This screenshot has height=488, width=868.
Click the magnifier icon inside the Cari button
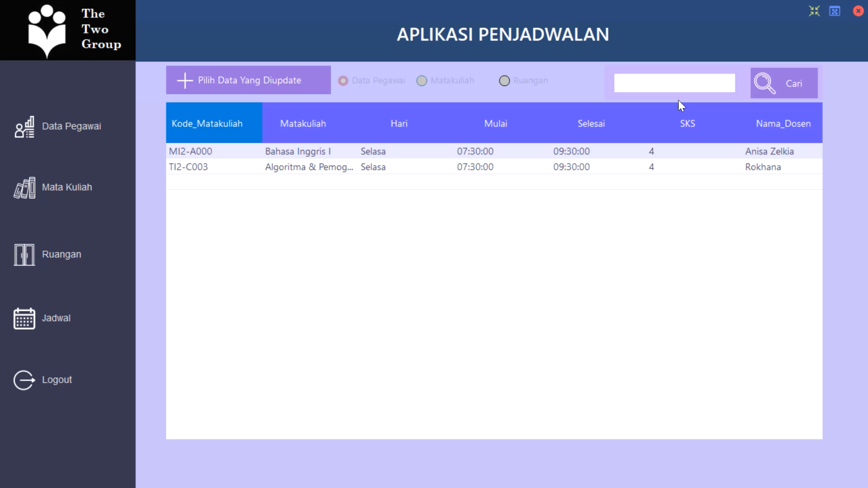tap(765, 83)
